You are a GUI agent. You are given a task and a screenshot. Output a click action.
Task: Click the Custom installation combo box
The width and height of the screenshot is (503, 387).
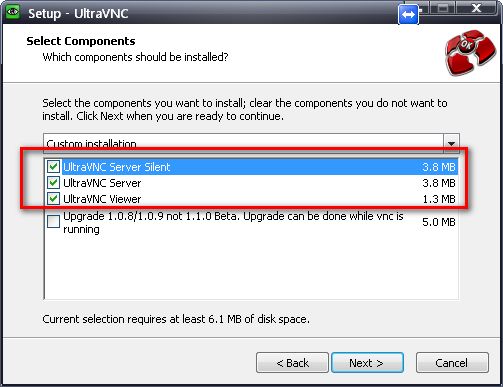(x=251, y=143)
